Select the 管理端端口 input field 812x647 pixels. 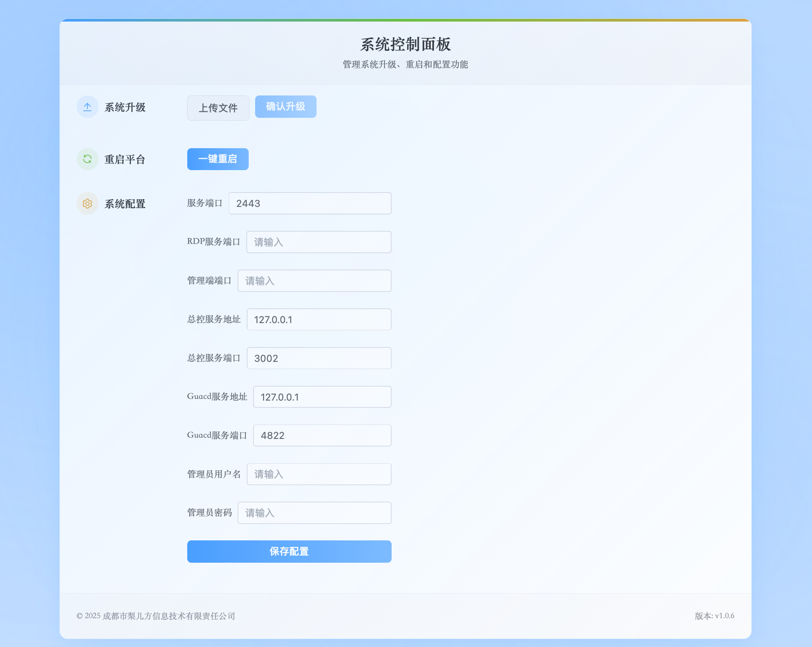point(314,281)
